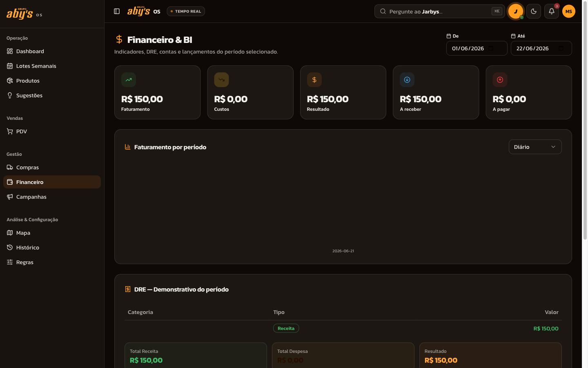Click the Histórico clock icon

[10, 247]
